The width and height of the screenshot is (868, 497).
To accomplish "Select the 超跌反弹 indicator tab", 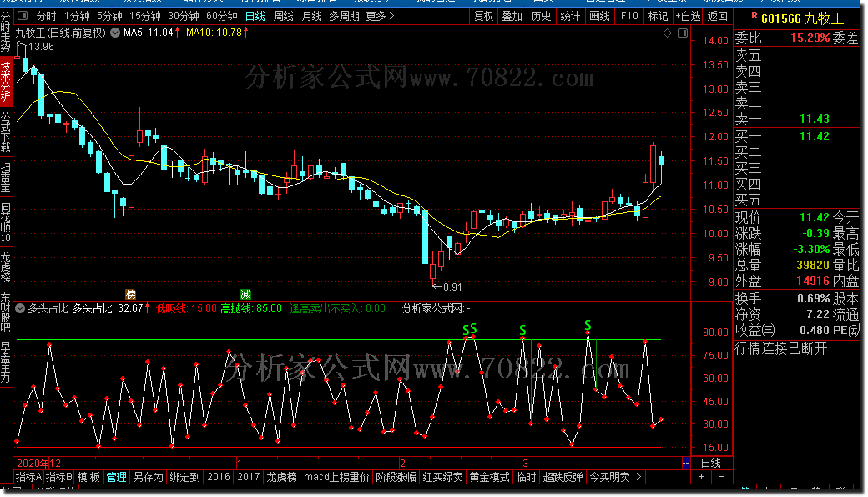I will tap(563, 476).
